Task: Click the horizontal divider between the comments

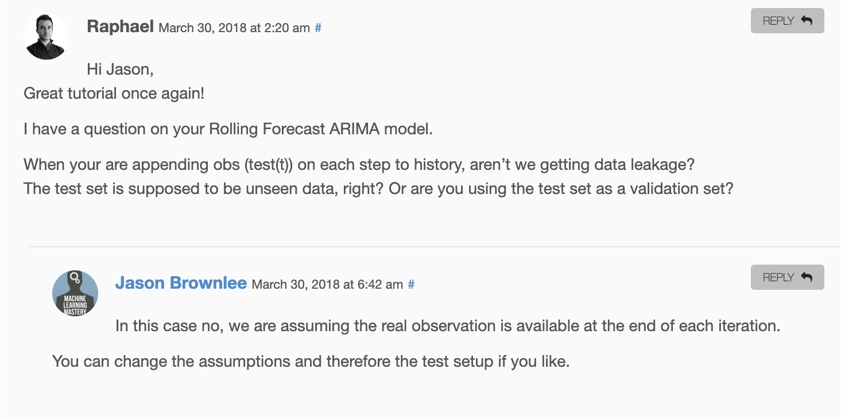Action: pos(435,247)
